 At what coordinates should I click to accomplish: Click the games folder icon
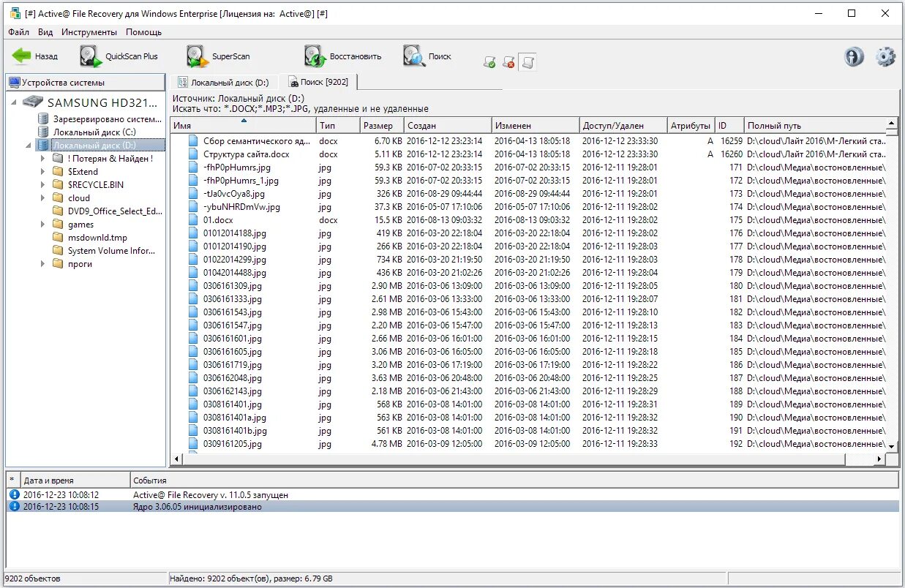[58, 225]
